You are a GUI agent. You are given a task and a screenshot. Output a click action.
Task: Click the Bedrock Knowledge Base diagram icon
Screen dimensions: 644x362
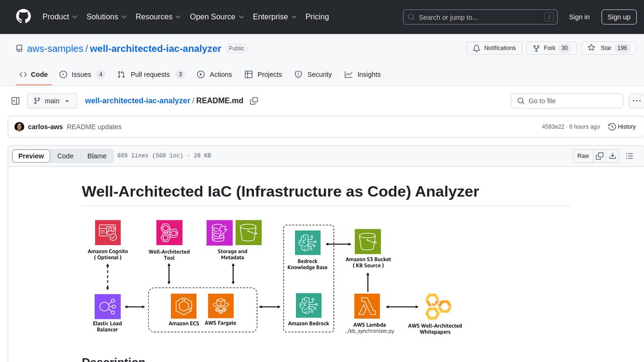tap(307, 244)
